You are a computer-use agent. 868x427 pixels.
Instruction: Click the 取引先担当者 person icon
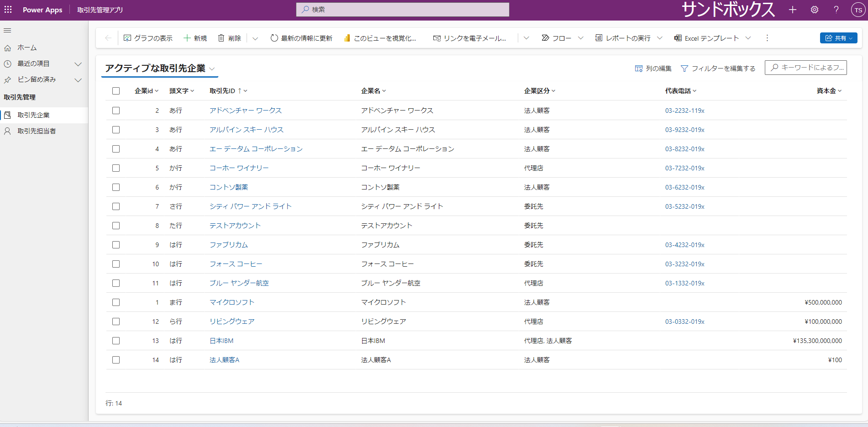7,131
